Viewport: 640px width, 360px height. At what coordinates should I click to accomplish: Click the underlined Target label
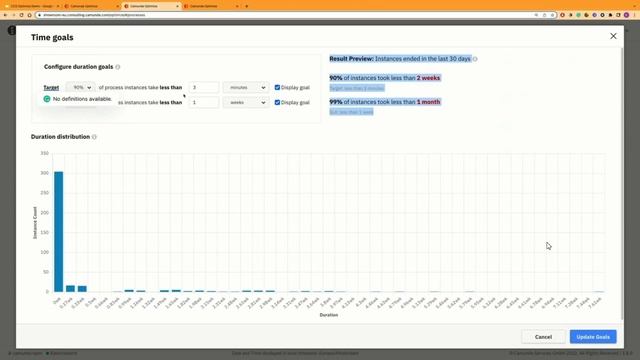pyautogui.click(x=51, y=87)
